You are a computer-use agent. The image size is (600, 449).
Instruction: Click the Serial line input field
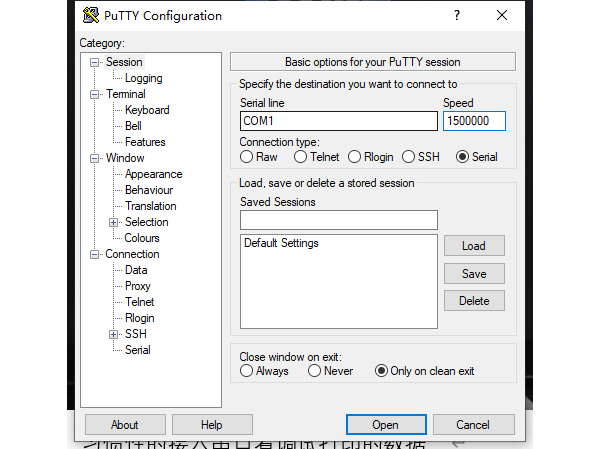pyautogui.click(x=339, y=121)
